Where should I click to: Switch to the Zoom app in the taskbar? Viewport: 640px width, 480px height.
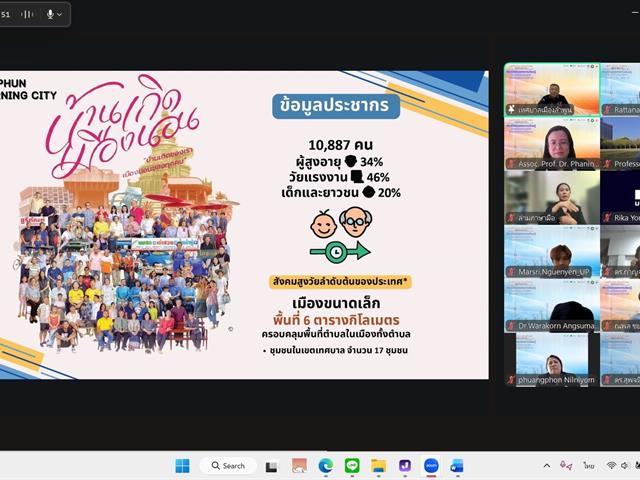pos(431,466)
